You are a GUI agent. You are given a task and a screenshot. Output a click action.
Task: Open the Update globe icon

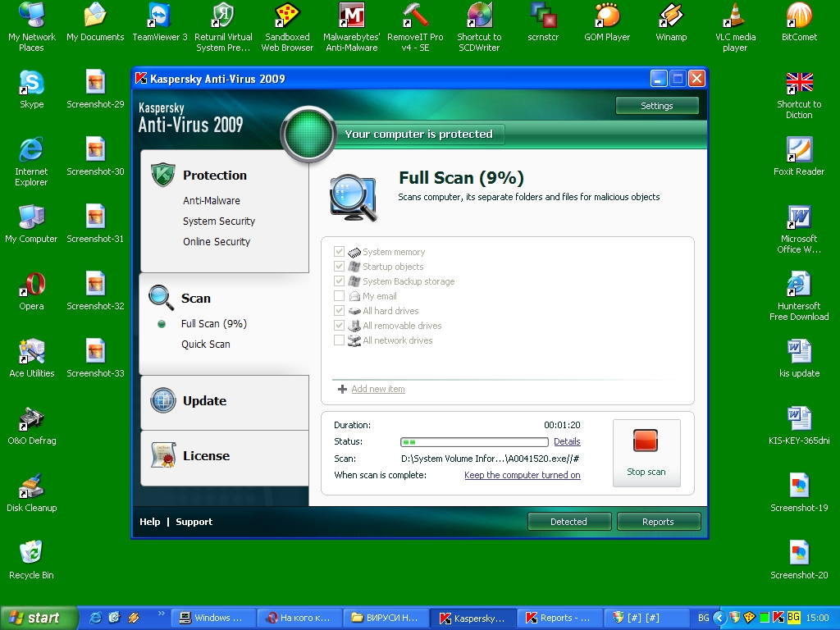point(163,400)
